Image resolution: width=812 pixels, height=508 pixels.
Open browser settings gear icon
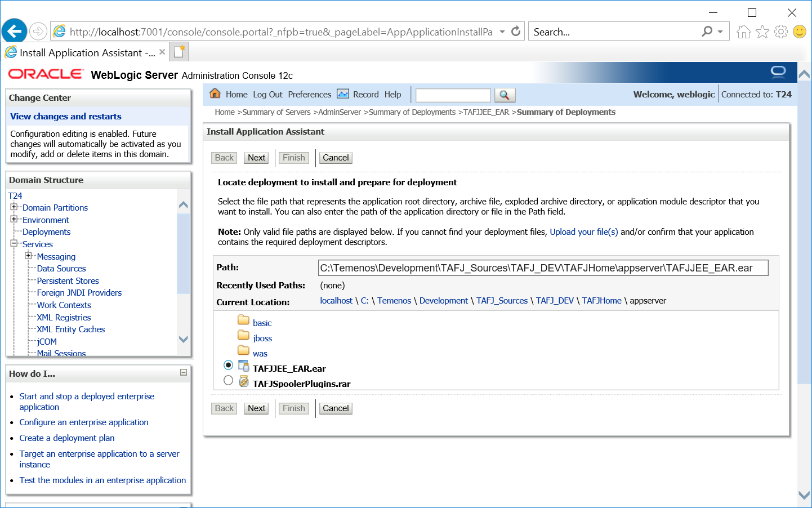781,32
